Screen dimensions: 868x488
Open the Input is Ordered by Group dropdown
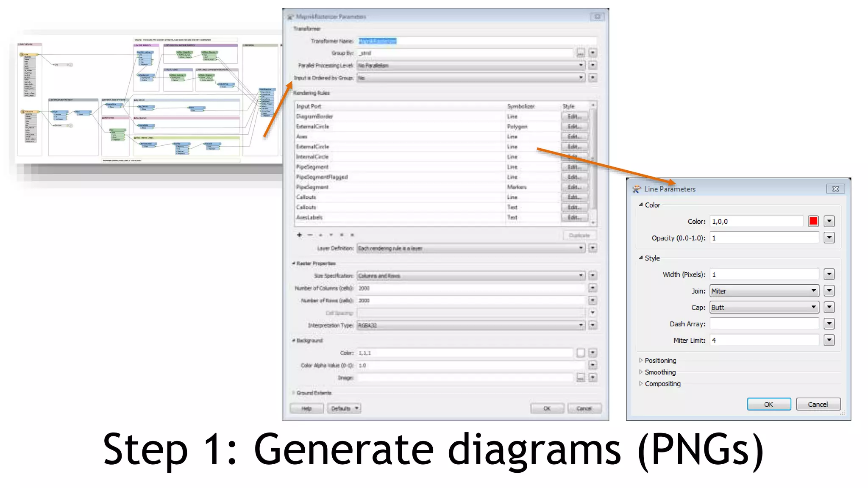pyautogui.click(x=471, y=78)
